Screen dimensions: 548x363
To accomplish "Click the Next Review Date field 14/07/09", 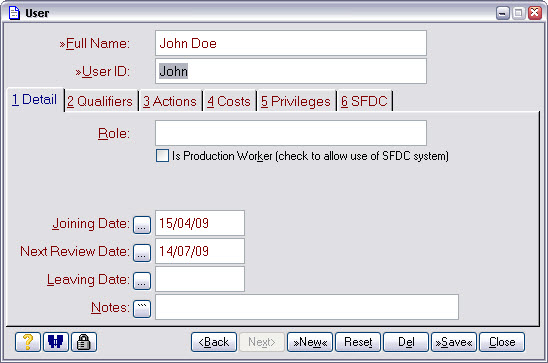I will (x=200, y=251).
